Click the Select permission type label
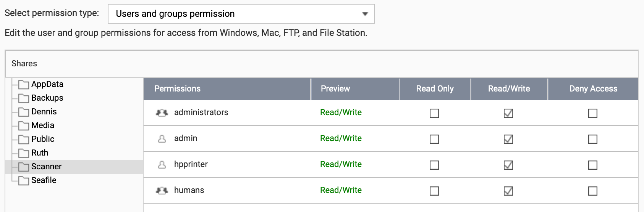This screenshot has width=644, height=212. point(52,13)
